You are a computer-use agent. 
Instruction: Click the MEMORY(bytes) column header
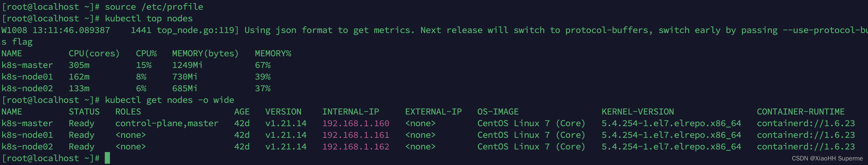click(x=205, y=53)
